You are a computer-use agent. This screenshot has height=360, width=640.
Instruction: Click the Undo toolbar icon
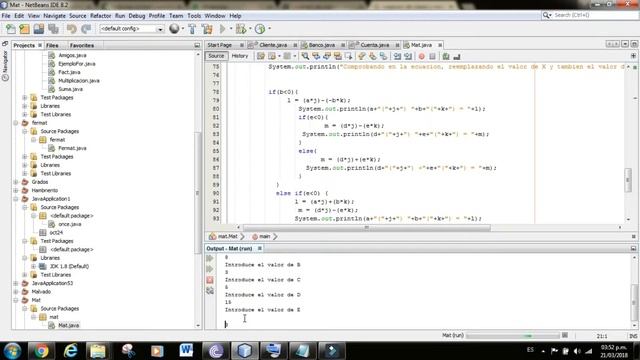(x=72, y=29)
